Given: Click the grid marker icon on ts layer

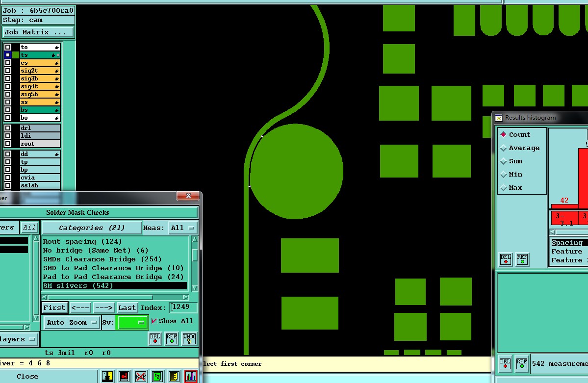Looking at the screenshot, I should pyautogui.click(x=58, y=55).
